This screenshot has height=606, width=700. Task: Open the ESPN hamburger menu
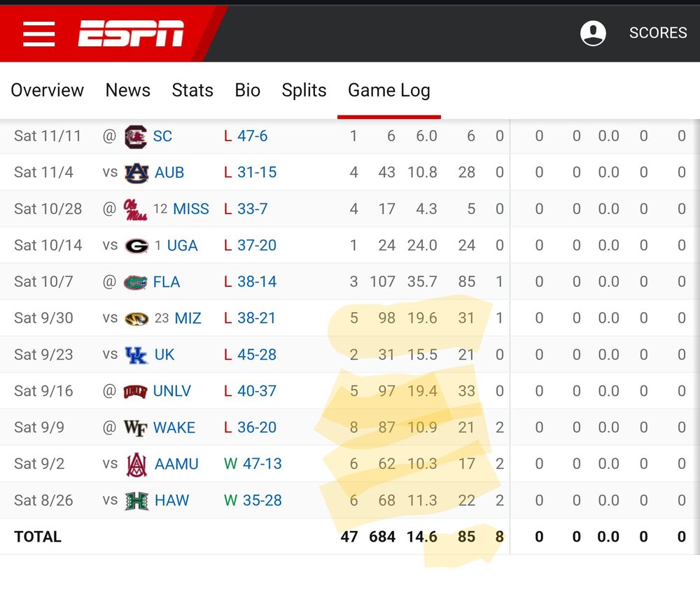point(38,33)
